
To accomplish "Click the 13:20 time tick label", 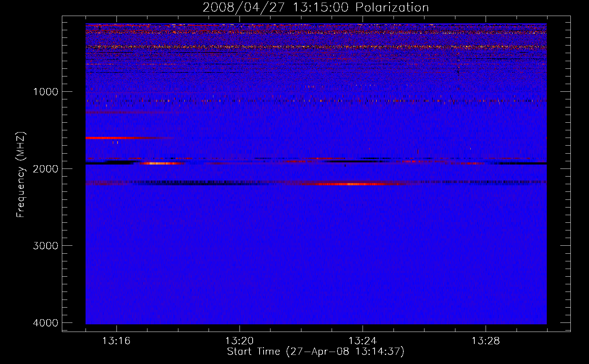I will click(240, 341).
